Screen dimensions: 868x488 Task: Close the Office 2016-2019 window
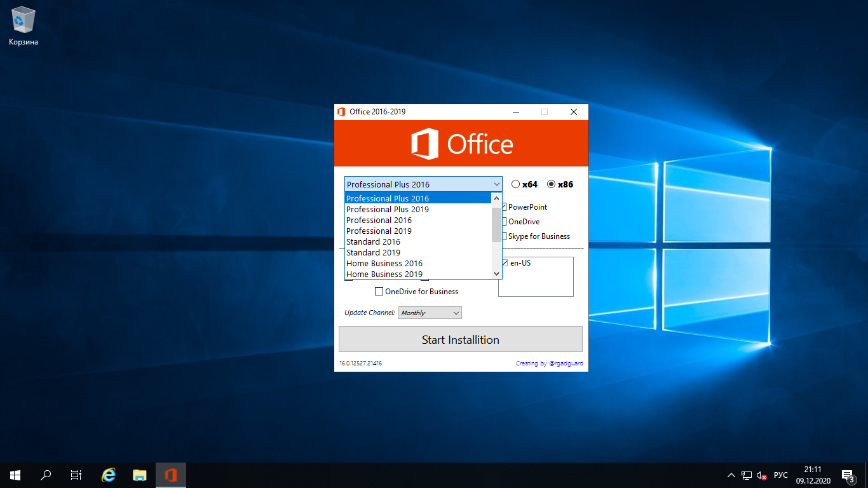[x=574, y=112]
